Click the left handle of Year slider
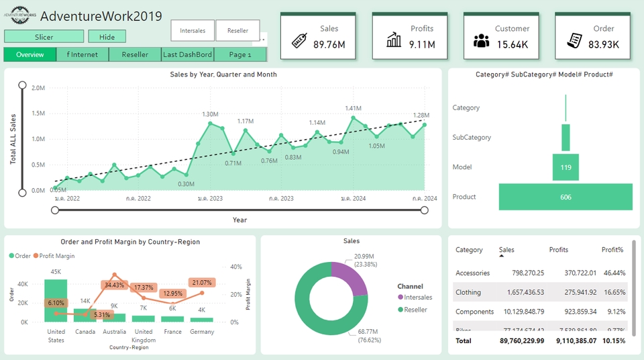 55,210
